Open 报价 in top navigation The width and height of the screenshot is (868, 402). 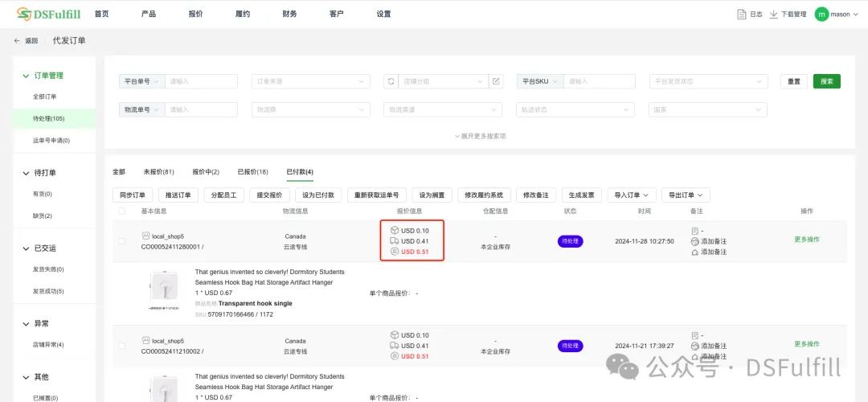coord(195,14)
